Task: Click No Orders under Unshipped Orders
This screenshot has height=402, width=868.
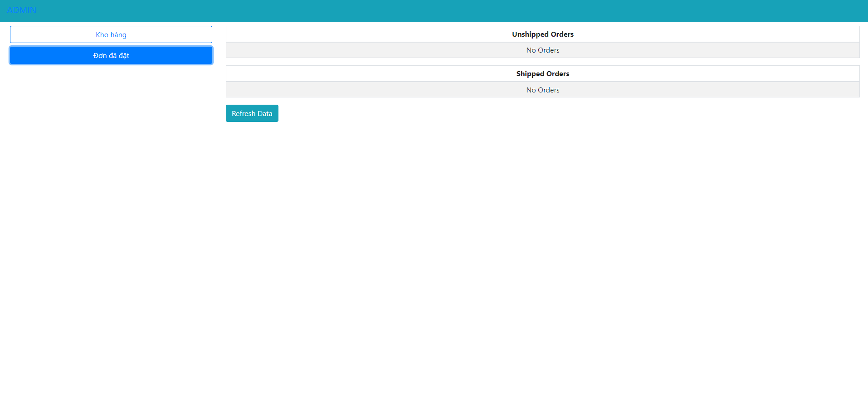Action: [x=542, y=50]
